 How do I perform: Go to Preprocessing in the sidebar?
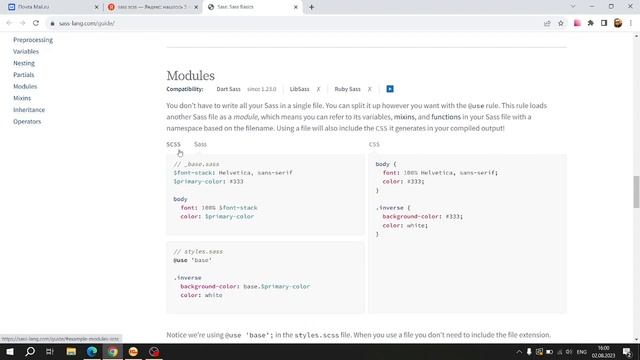click(x=33, y=40)
